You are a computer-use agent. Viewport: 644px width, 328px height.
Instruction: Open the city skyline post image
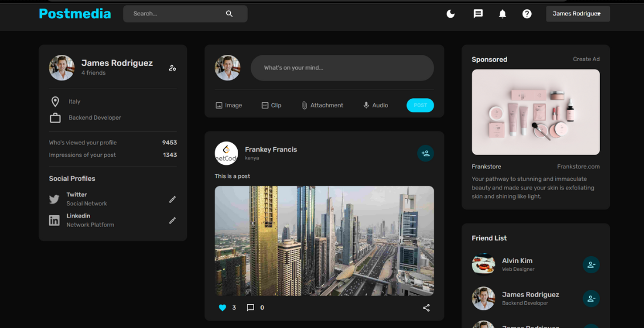(x=324, y=241)
